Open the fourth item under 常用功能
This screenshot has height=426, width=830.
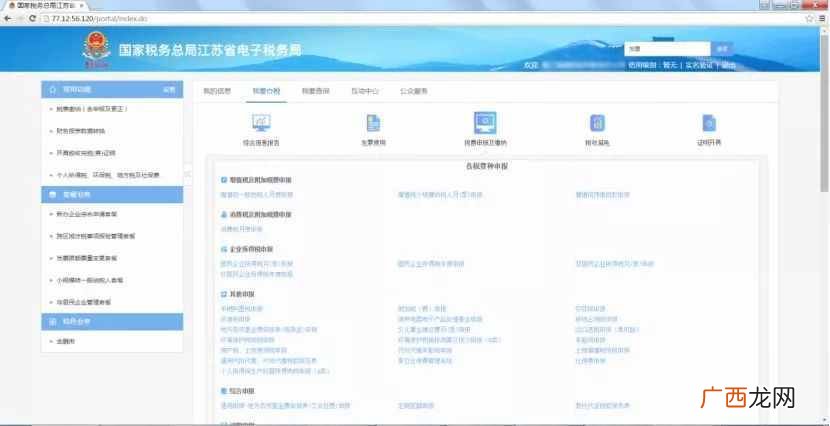pos(108,175)
